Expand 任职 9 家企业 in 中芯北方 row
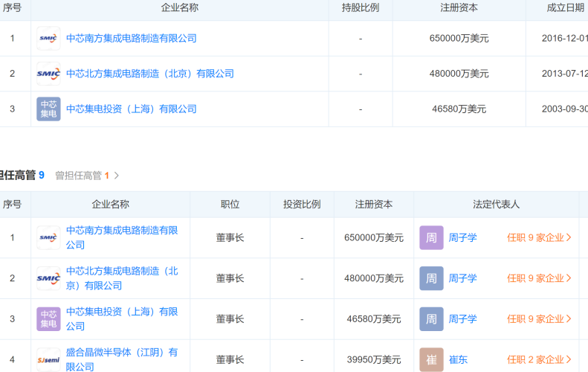 [539, 278]
